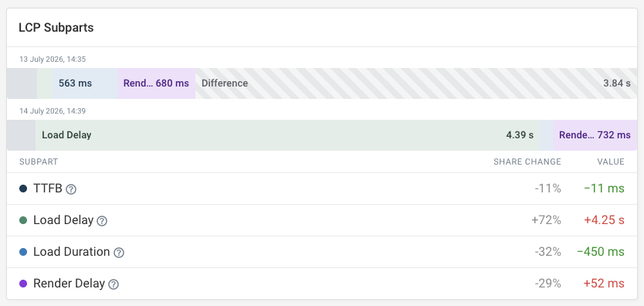Screen dimensions: 644x306
Task: Click the Load Delay row label in table
Action: pos(63,220)
